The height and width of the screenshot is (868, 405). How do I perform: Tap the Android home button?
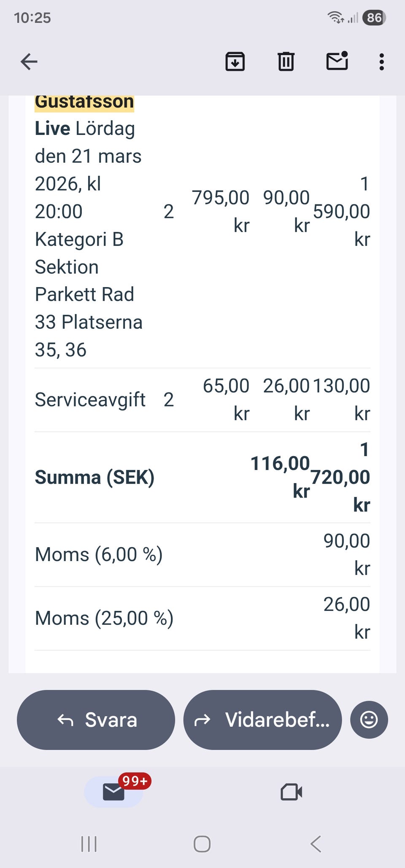[202, 844]
